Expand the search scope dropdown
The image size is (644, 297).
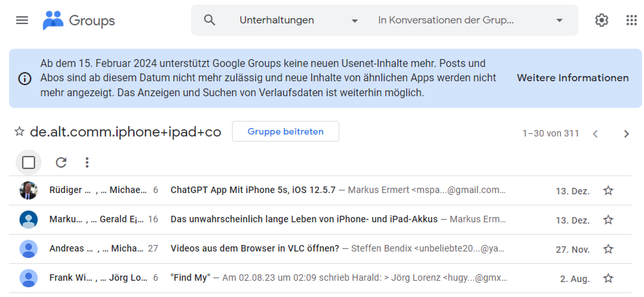pyautogui.click(x=559, y=20)
